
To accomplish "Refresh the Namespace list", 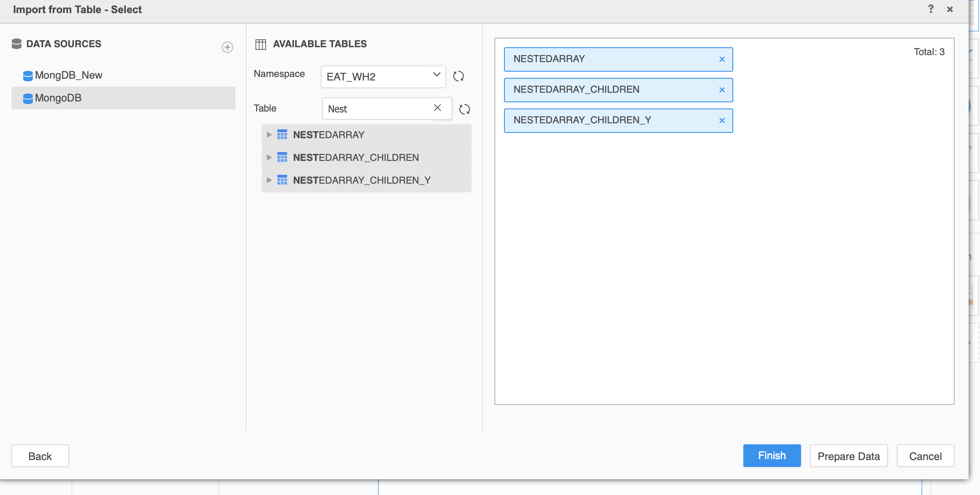I will pyautogui.click(x=458, y=77).
